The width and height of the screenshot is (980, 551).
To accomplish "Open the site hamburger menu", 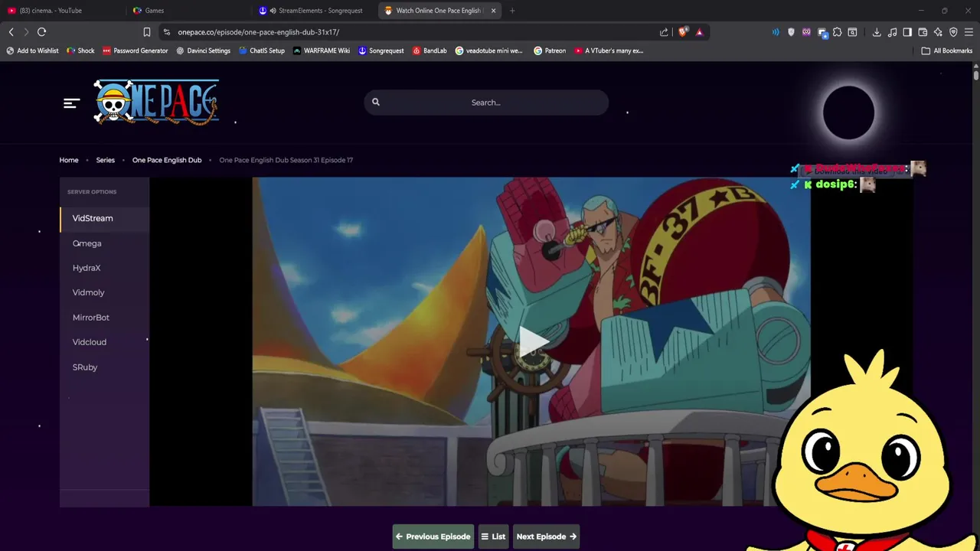I will 71,103.
